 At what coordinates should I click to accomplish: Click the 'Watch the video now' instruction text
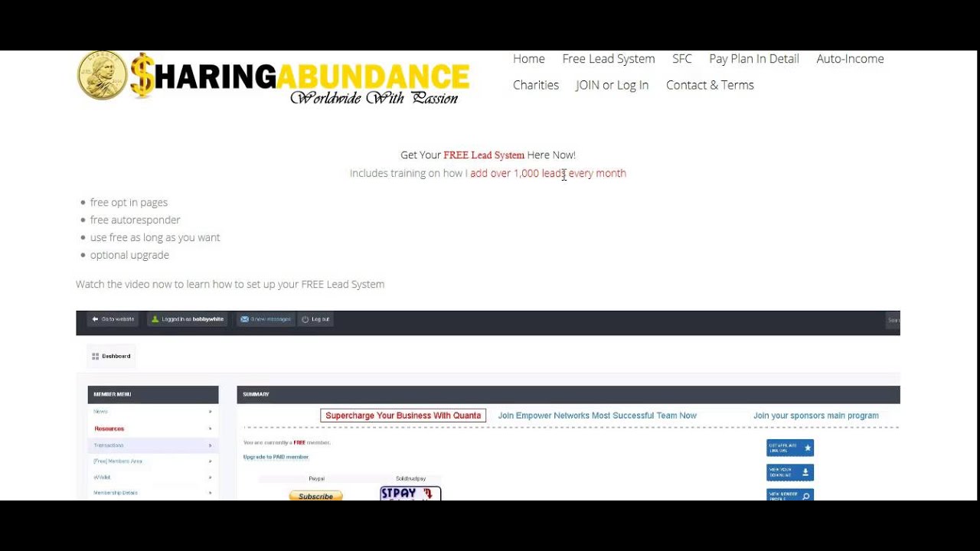tap(230, 285)
